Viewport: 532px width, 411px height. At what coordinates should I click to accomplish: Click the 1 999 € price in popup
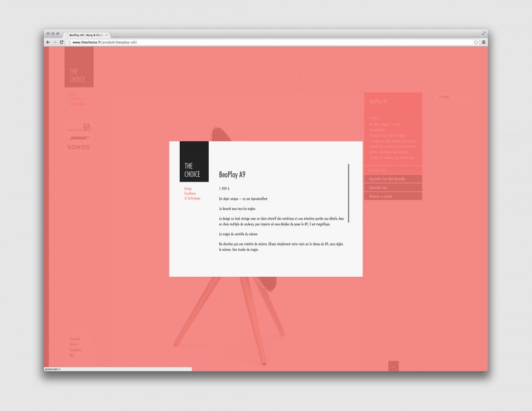(x=224, y=189)
